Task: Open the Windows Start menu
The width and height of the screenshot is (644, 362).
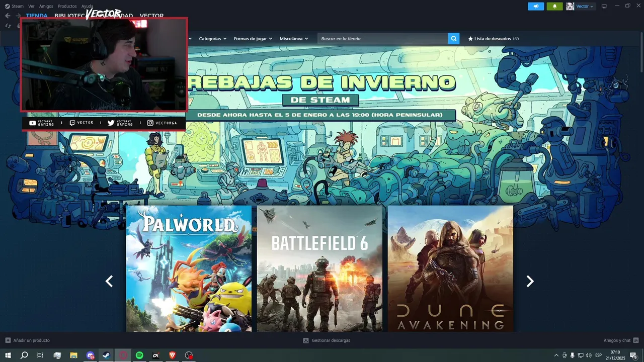Action: tap(8, 355)
